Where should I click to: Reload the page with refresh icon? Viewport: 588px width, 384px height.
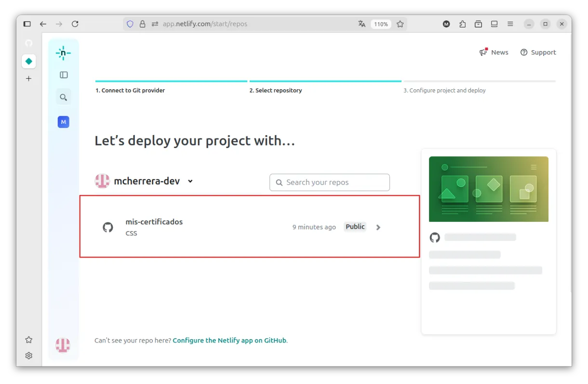click(x=75, y=24)
